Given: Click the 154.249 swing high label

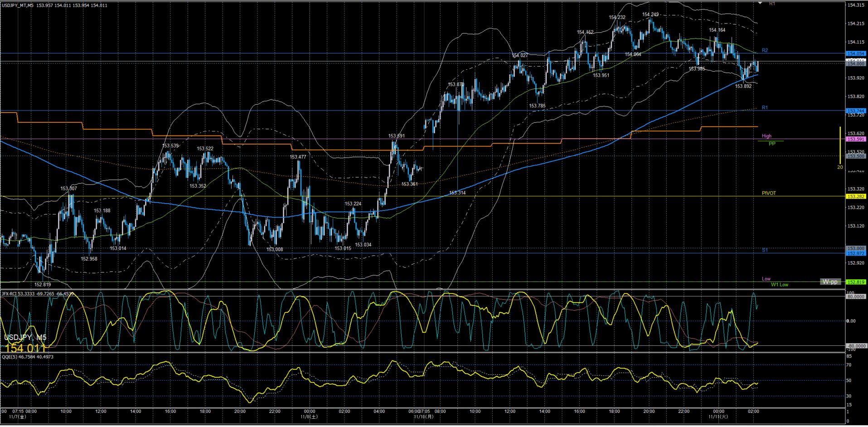Looking at the screenshot, I should pos(650,15).
